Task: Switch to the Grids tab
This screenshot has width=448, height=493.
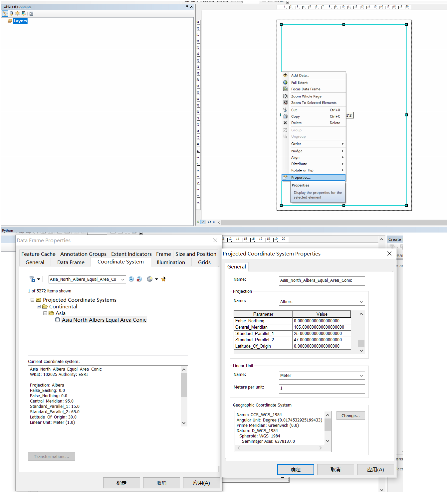Action: point(204,262)
